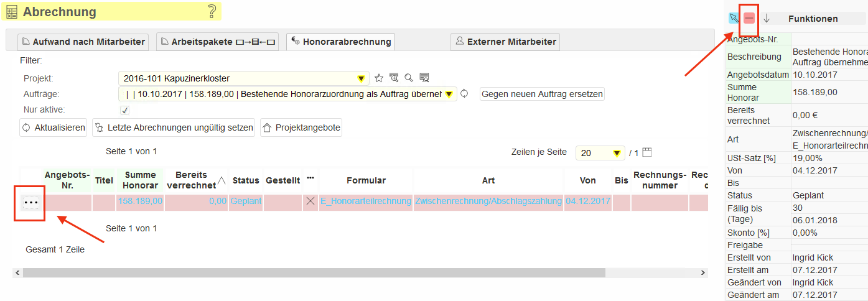Viewport: 868px width, 301px height.
Task: Click the red minus delete icon
Action: coord(749,19)
